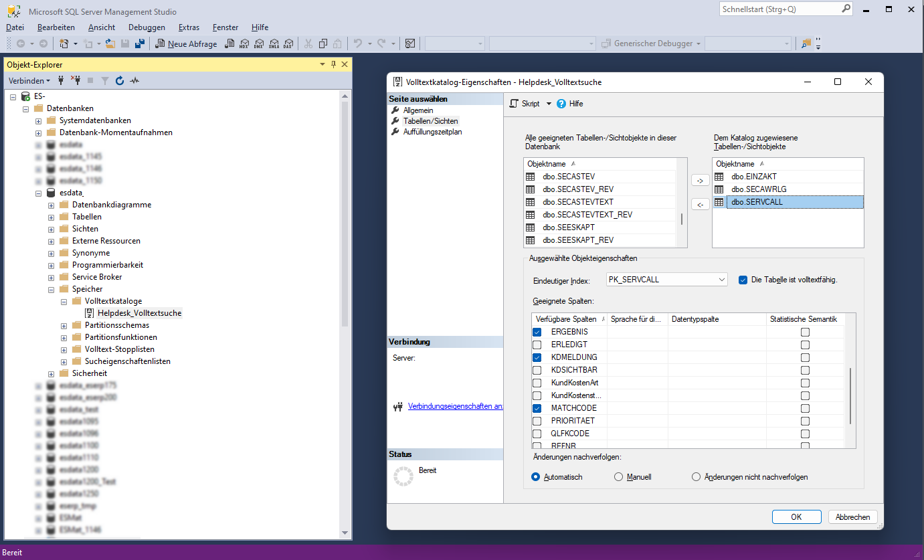Viewport: 924px width, 560px height.
Task: Click the Open File folder icon in toolbar
Action: tap(111, 43)
